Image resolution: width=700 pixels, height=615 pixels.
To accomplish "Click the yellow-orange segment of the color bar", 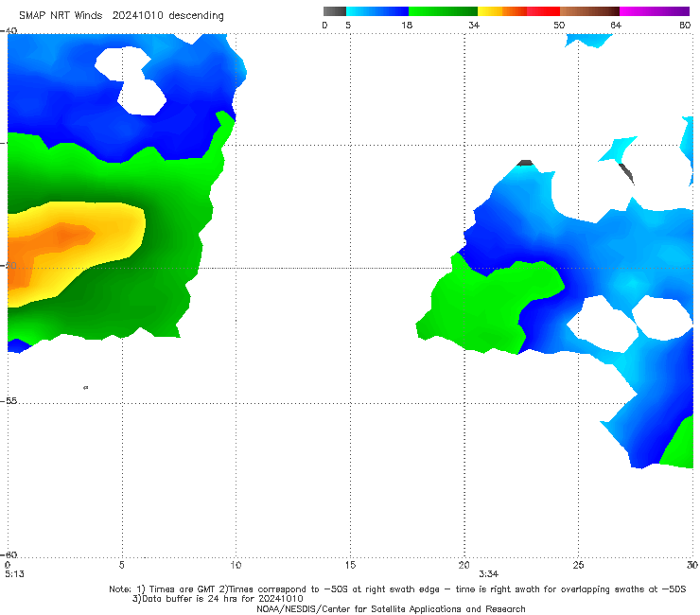I will tap(501, 11).
